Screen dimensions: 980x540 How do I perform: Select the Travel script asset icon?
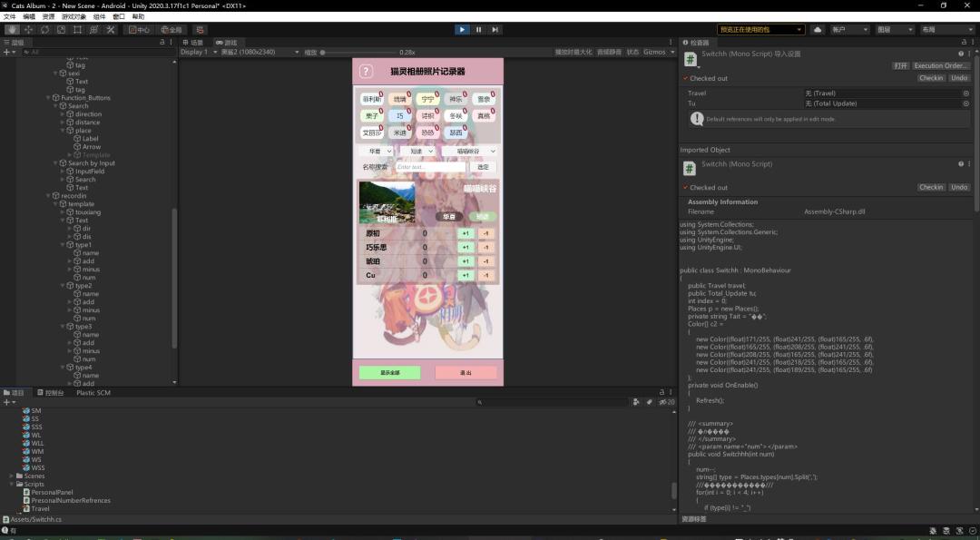coord(26,509)
